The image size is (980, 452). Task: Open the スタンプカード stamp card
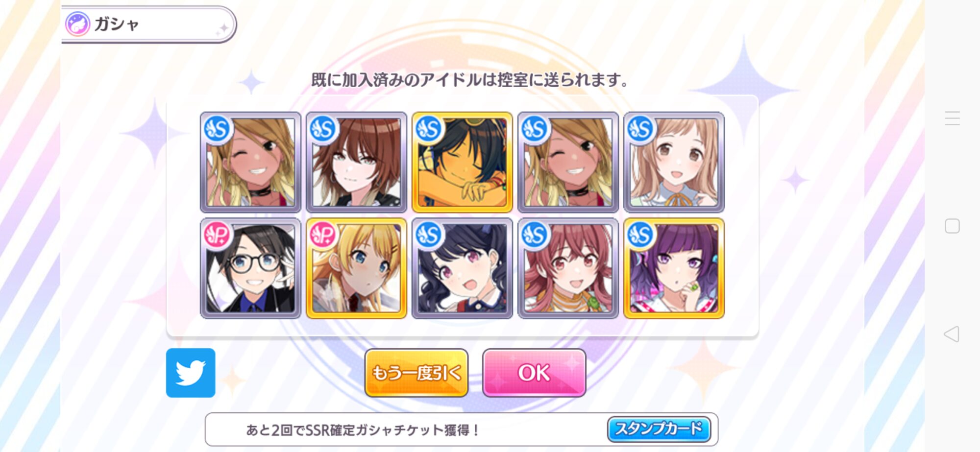pos(659,429)
